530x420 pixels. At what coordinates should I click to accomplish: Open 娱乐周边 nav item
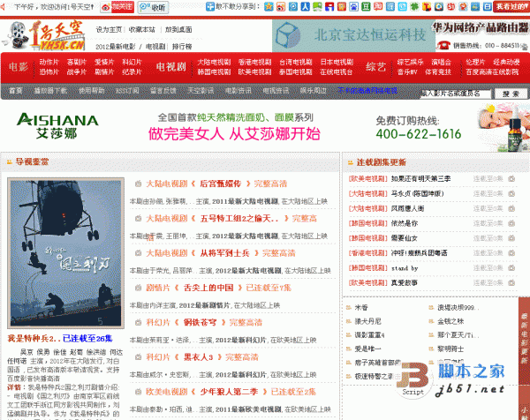point(314,91)
